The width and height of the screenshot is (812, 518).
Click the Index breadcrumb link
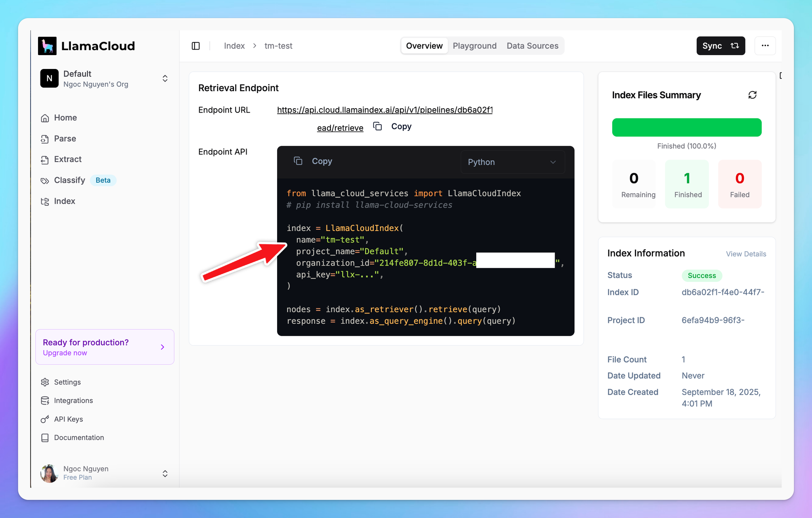tap(234, 46)
